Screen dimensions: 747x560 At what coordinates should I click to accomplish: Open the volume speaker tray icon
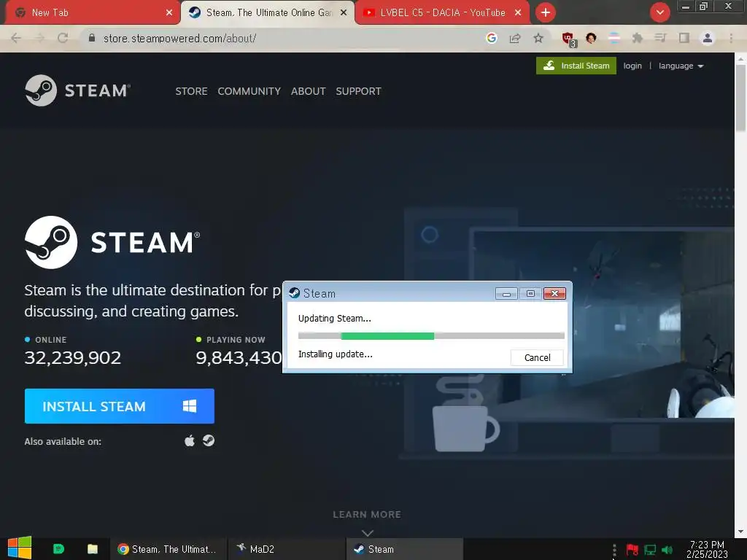coord(667,550)
